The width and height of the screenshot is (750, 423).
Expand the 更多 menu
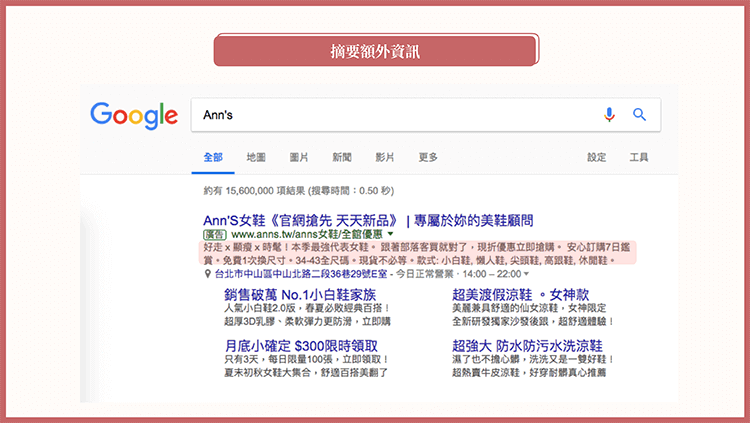(428, 157)
